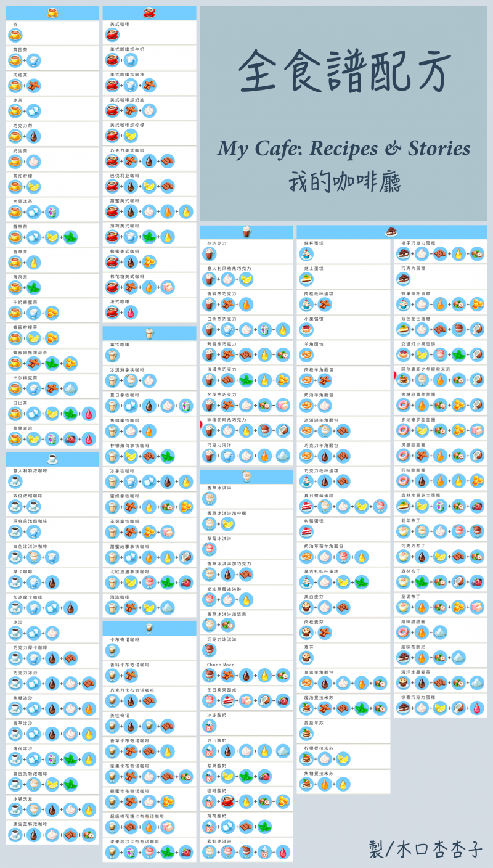Click the muffin icon in 黑白麦芬 recipe
Screen dimensions: 493x868
[x=306, y=607]
